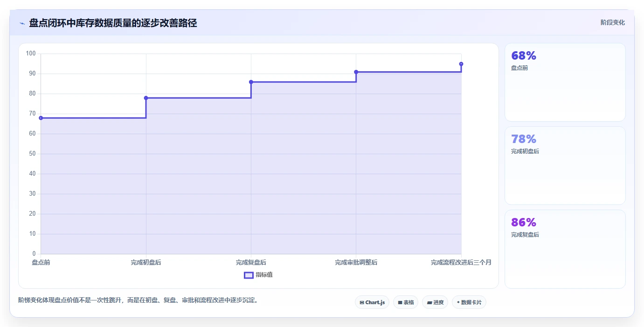Click the data point at 完成流程改进后三个月
The height and width of the screenshot is (327, 644).
pyautogui.click(x=461, y=64)
